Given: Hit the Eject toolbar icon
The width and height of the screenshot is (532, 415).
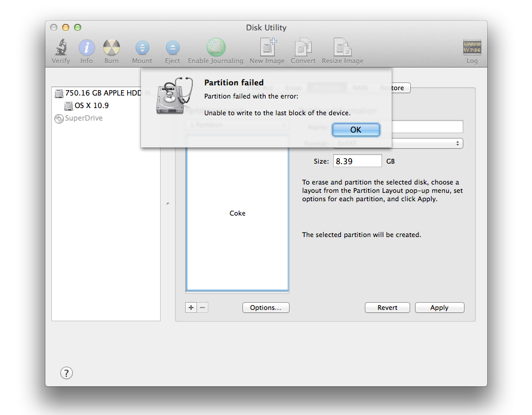Looking at the screenshot, I should (x=173, y=48).
